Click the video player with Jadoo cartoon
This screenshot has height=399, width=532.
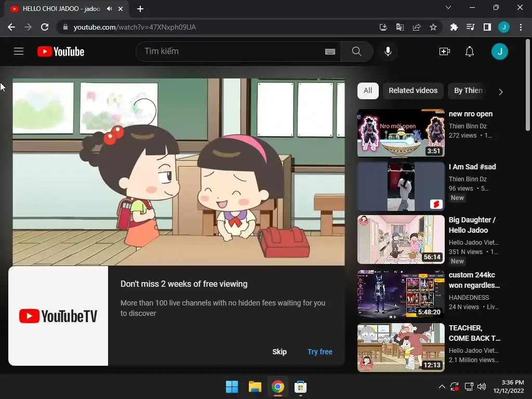(179, 172)
